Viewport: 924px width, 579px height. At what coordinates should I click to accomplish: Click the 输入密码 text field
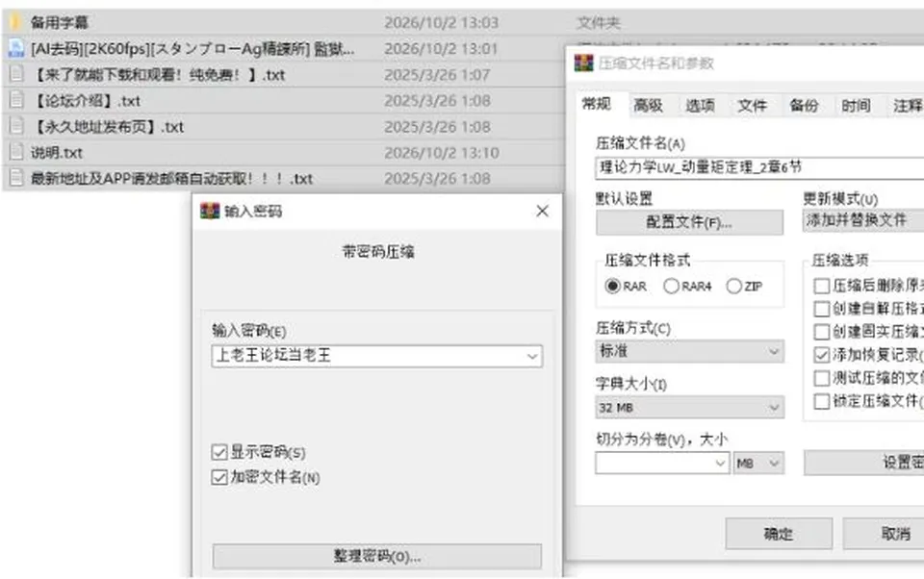click(377, 357)
